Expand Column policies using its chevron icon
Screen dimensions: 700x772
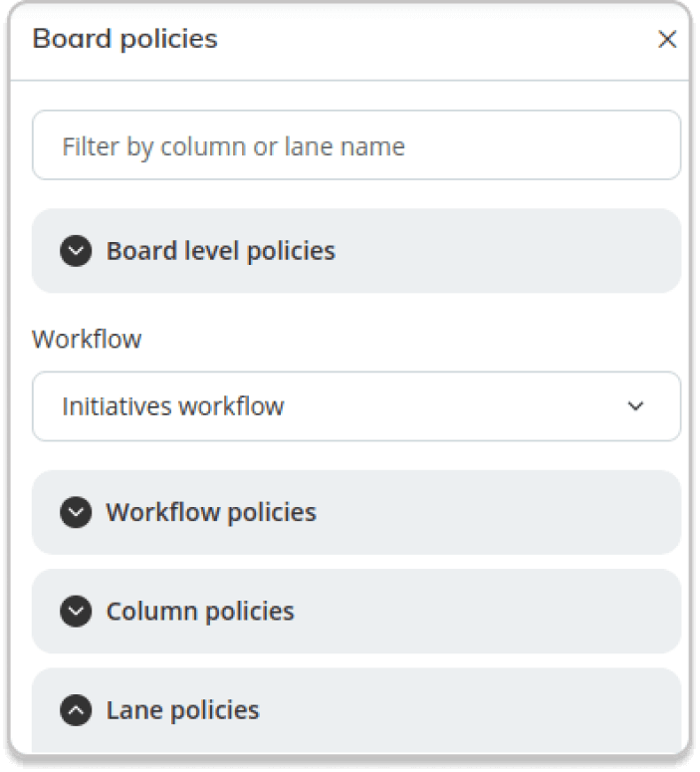tap(76, 612)
